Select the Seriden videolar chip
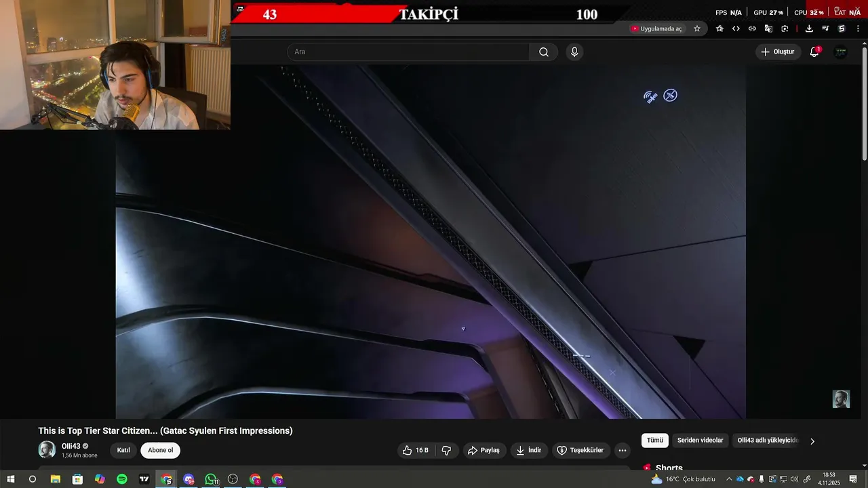 click(x=700, y=441)
